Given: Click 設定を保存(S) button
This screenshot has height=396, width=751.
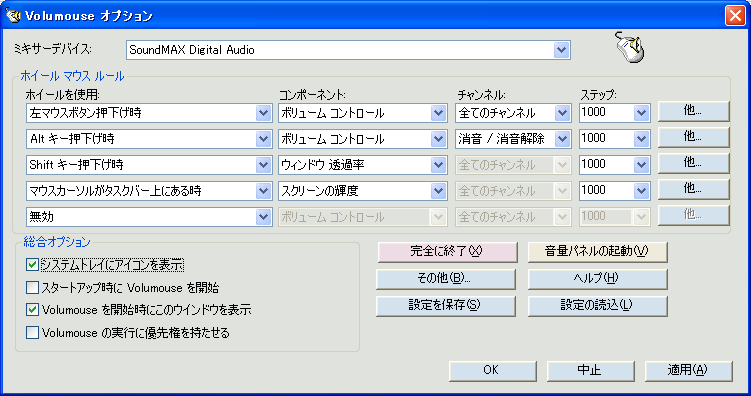Looking at the screenshot, I should click(445, 305).
